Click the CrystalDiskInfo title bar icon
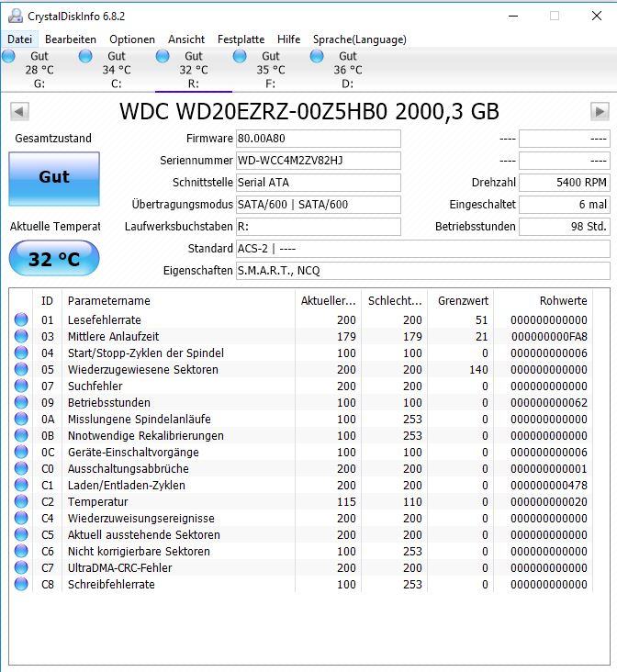The height and width of the screenshot is (672, 617). [16, 17]
